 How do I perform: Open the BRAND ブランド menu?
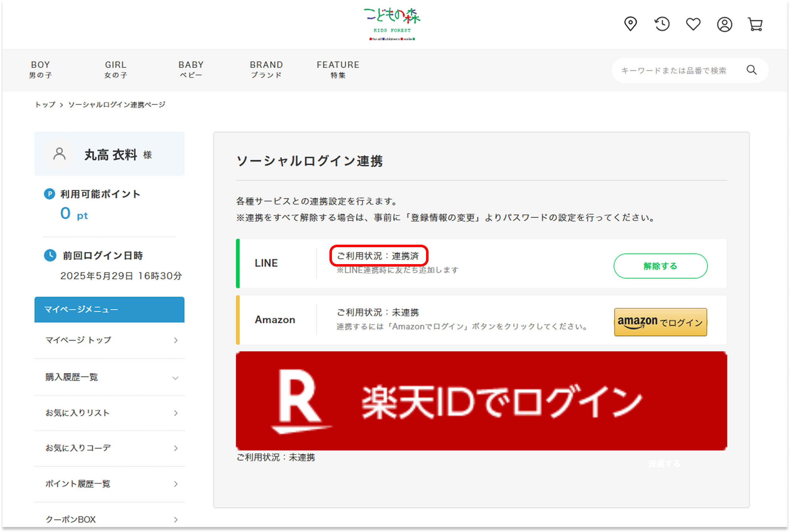266,70
